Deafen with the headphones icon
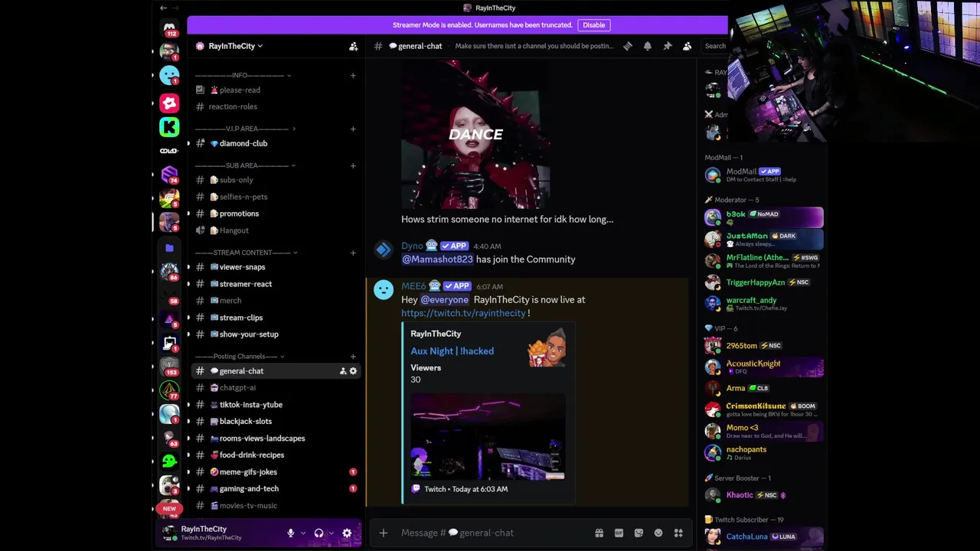This screenshot has width=980, height=551. tap(318, 533)
